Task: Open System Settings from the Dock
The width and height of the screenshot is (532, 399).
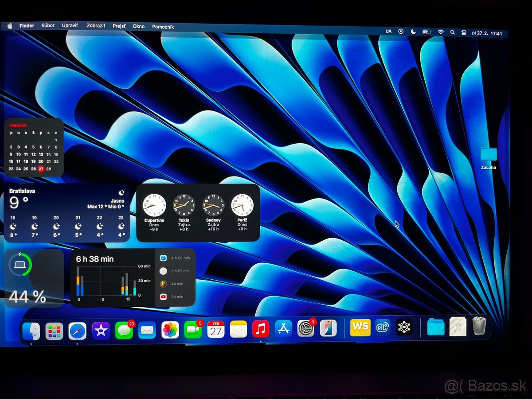Action: (306, 329)
